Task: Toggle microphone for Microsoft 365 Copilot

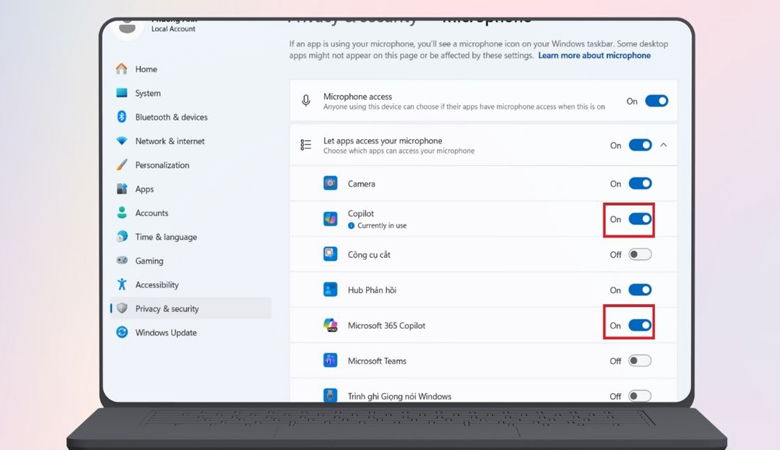Action: (640, 325)
